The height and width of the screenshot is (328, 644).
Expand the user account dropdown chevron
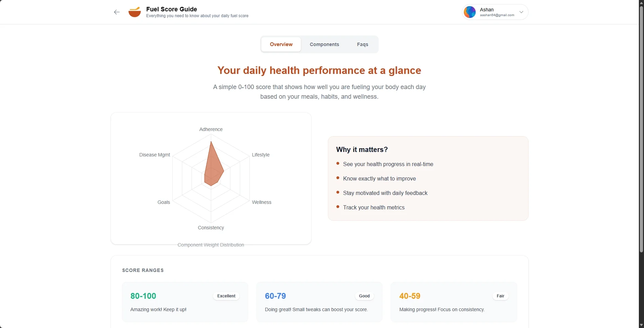[521, 12]
